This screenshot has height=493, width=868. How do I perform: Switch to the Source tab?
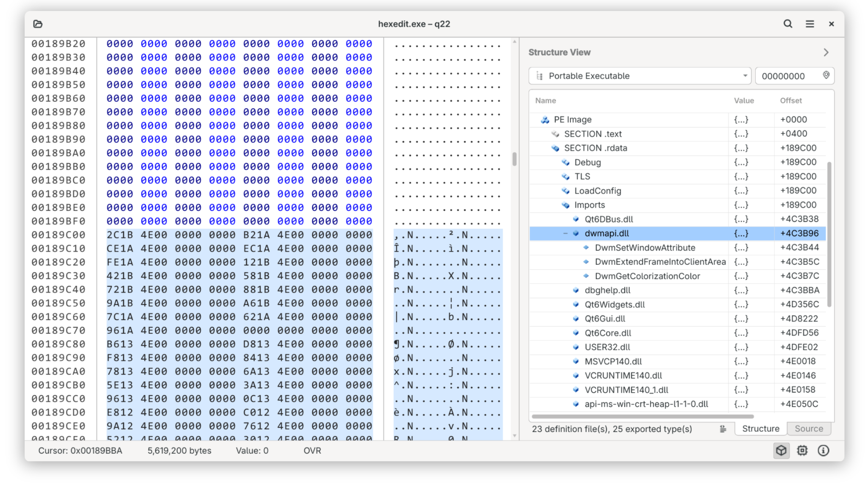[x=809, y=429]
